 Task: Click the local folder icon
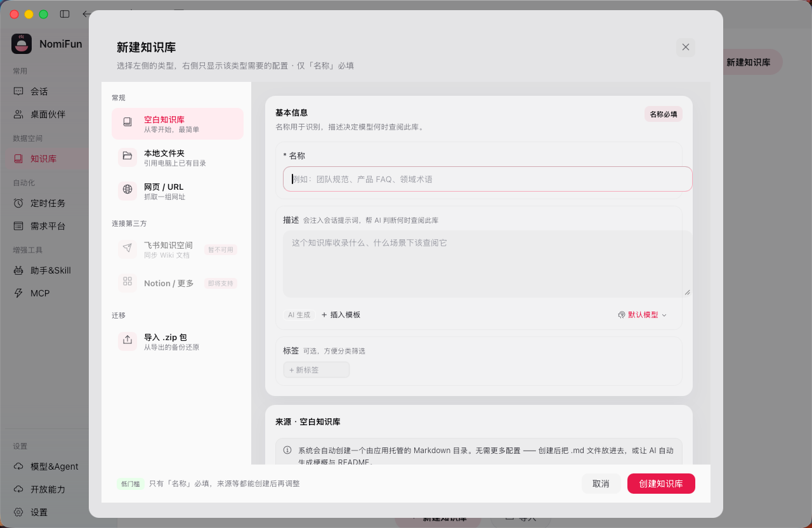128,156
